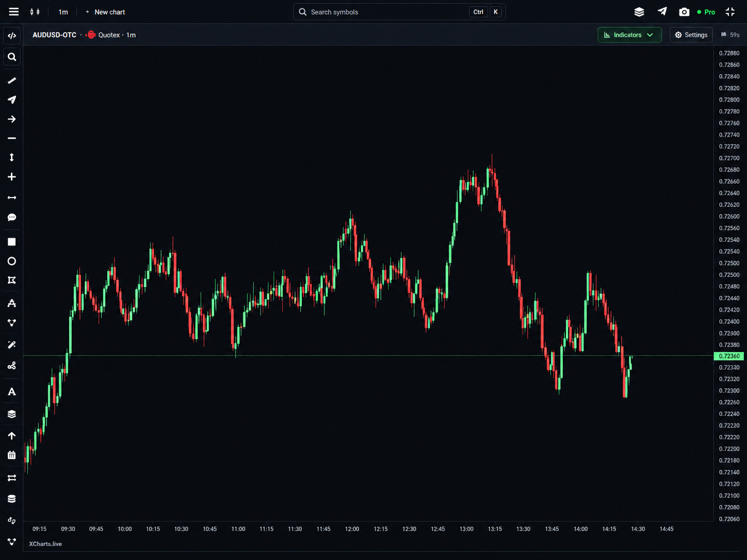Click the Quotex broker label
The image size is (747, 560).
(x=109, y=35)
